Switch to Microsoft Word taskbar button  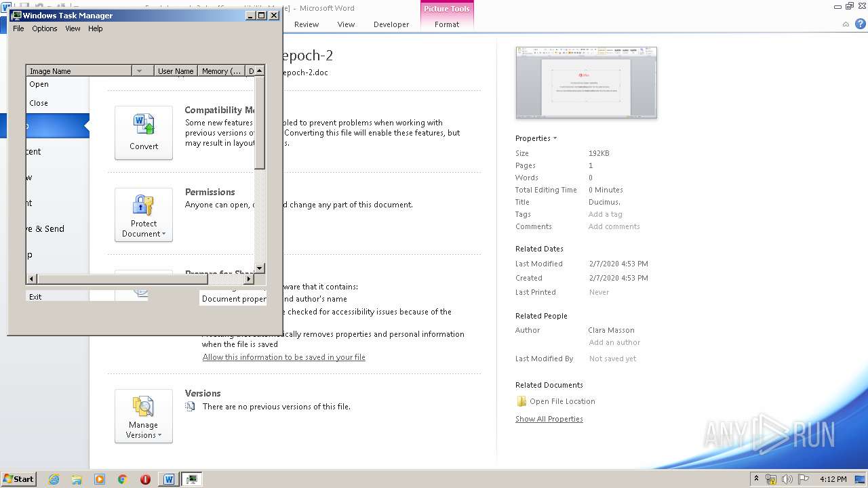click(169, 479)
